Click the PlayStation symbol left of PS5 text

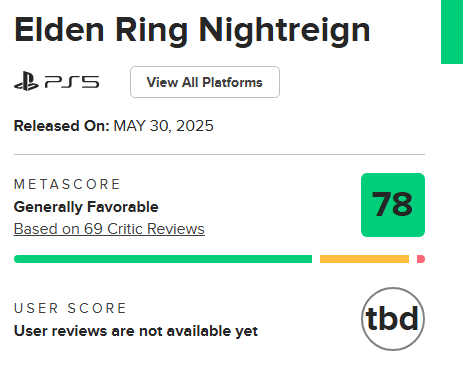[26, 82]
